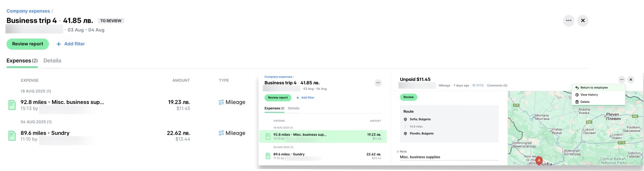Click the large 18 AUG 2025 (1) group header
The height and width of the screenshot is (171, 644).
click(35, 91)
